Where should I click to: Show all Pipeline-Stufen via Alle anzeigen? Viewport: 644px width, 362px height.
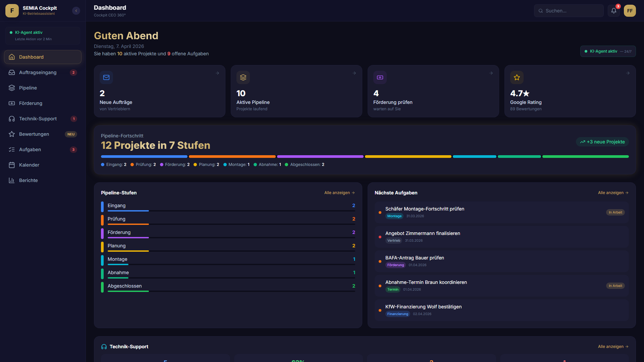tap(339, 193)
